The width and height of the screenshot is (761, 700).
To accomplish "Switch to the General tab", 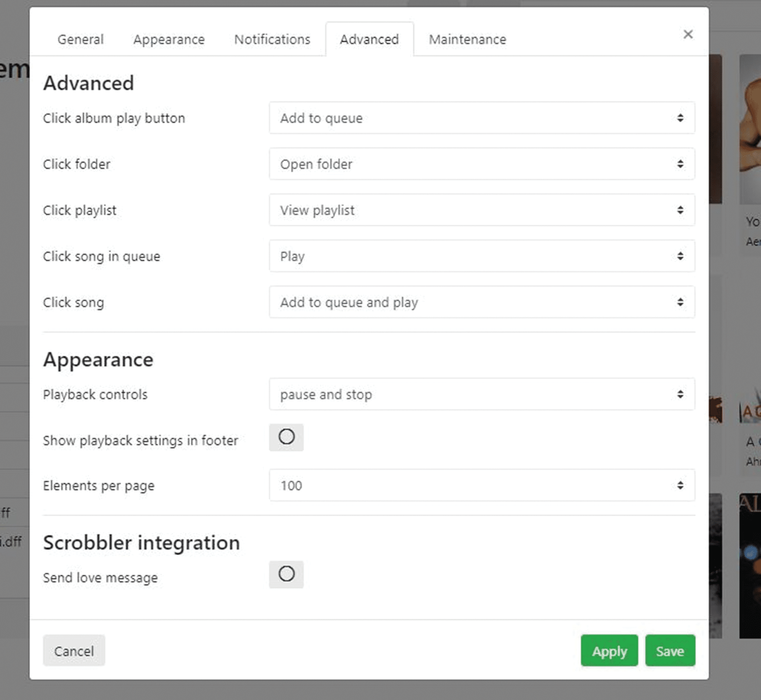I will [80, 39].
